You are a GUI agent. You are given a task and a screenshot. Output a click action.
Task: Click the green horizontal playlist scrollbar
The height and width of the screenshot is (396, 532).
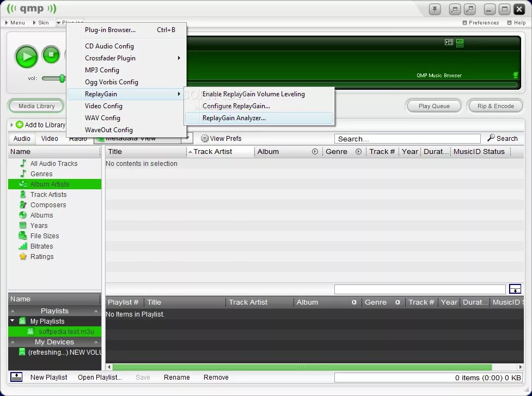click(x=302, y=367)
